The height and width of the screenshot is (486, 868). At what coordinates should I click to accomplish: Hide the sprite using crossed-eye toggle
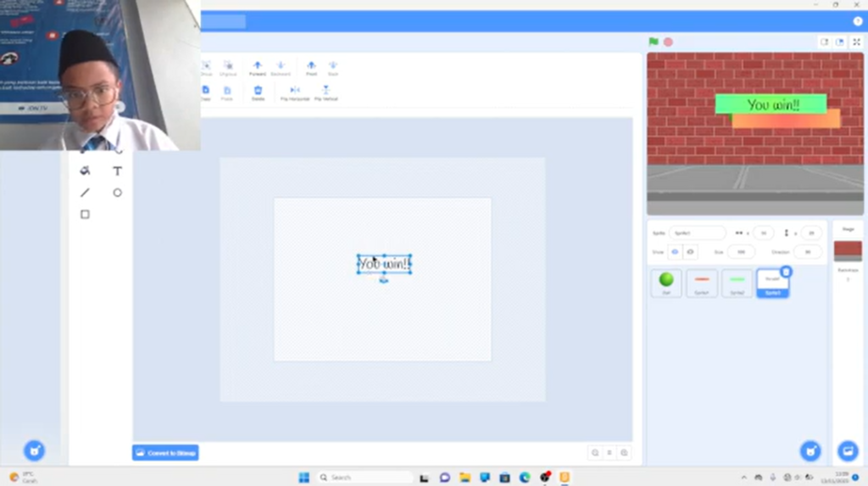(x=690, y=252)
